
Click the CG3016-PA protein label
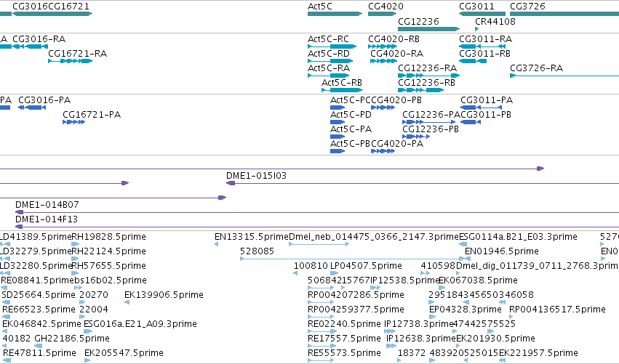tap(44, 100)
